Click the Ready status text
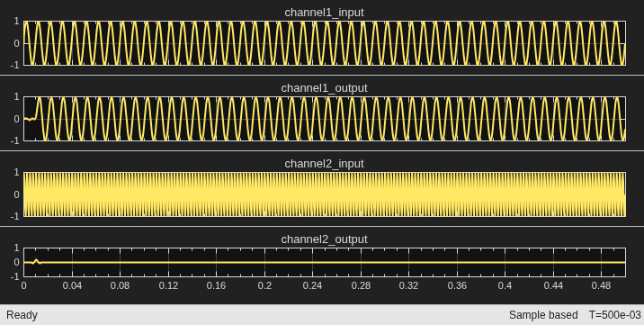The image size is (644, 325). click(x=22, y=315)
